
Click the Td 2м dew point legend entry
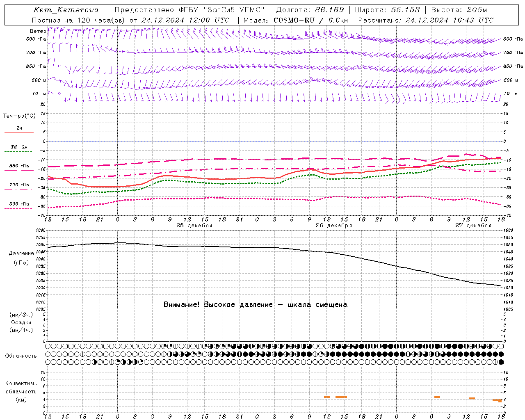pyautogui.click(x=19, y=147)
